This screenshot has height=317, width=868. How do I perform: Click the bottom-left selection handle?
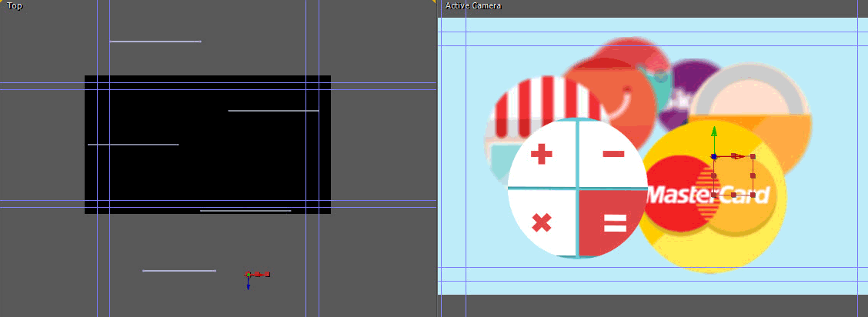[x=714, y=195]
